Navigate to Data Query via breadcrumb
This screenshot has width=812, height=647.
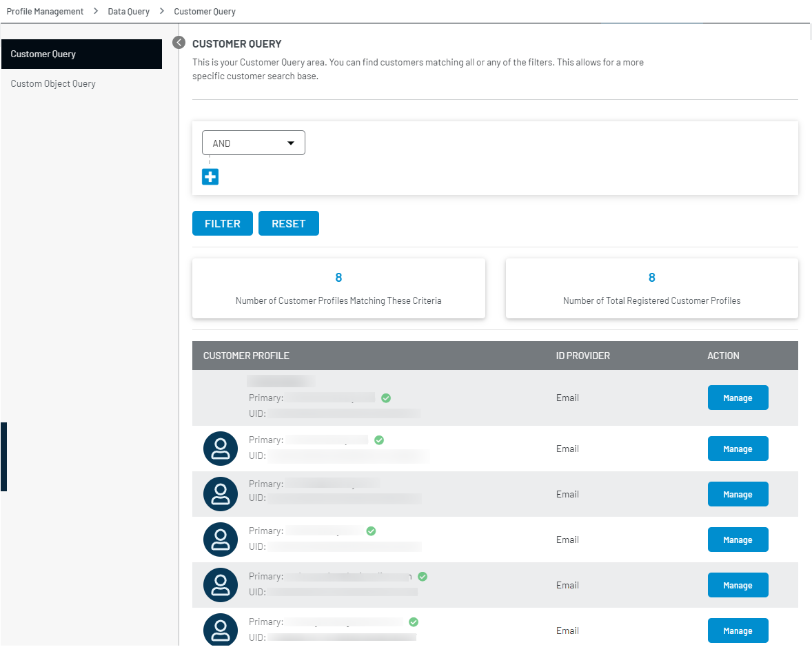click(128, 11)
